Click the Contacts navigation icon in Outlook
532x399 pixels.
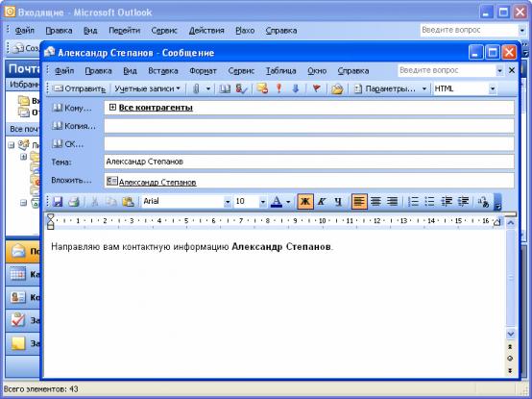[17, 297]
